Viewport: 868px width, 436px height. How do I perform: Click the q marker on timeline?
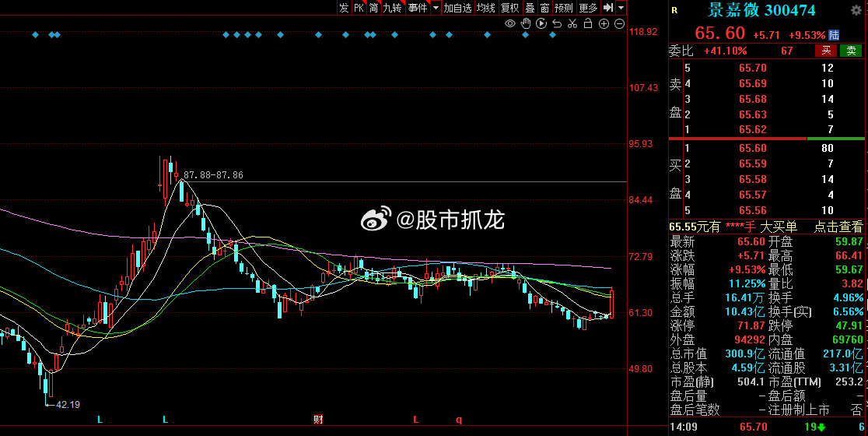tap(459, 420)
